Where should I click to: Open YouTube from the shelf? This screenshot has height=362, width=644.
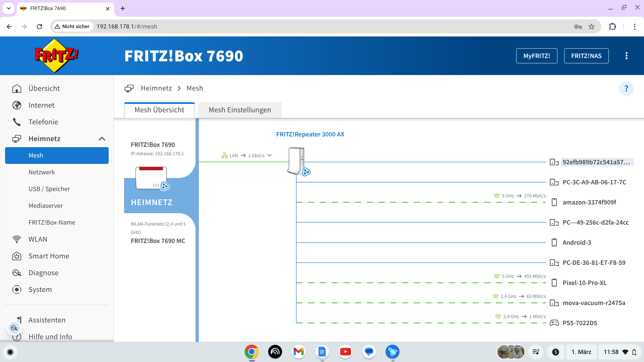pos(345,352)
